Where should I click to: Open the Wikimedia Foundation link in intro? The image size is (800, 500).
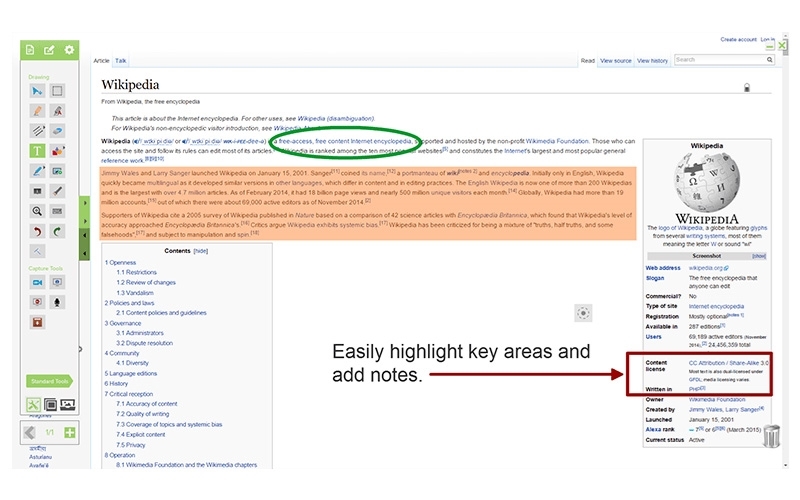(x=557, y=141)
